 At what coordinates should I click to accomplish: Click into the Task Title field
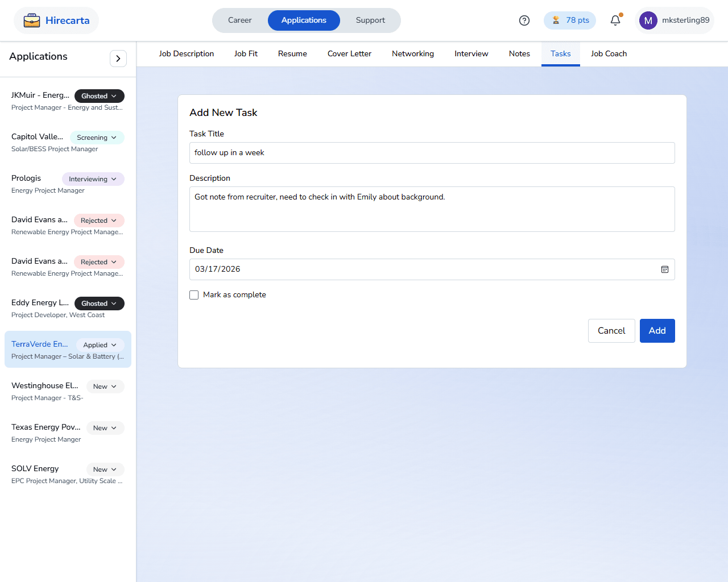432,153
